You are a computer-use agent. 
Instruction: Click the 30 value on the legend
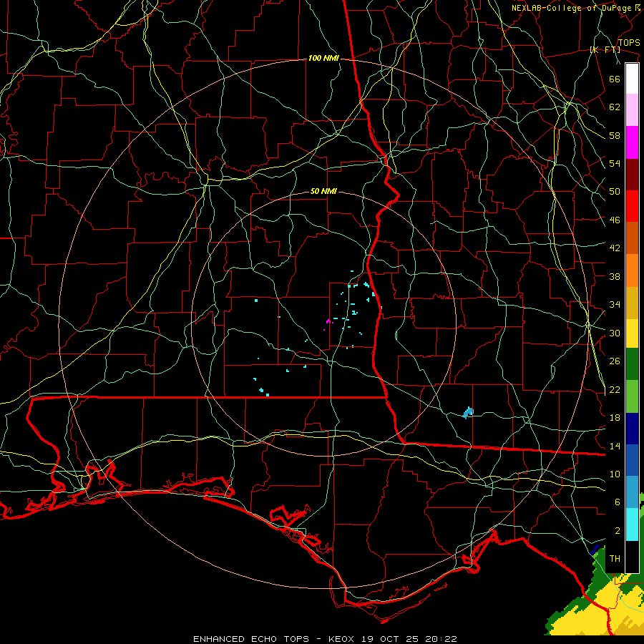pos(615,333)
